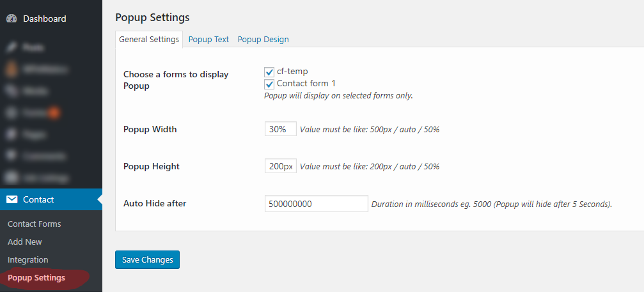Uncheck the cf-temp form checkbox
The width and height of the screenshot is (644, 292).
269,72
